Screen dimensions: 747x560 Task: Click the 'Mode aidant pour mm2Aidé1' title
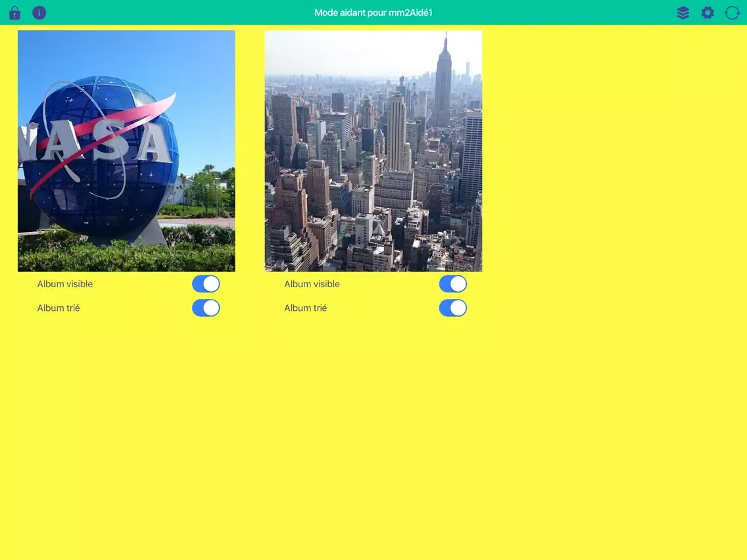[x=373, y=13]
